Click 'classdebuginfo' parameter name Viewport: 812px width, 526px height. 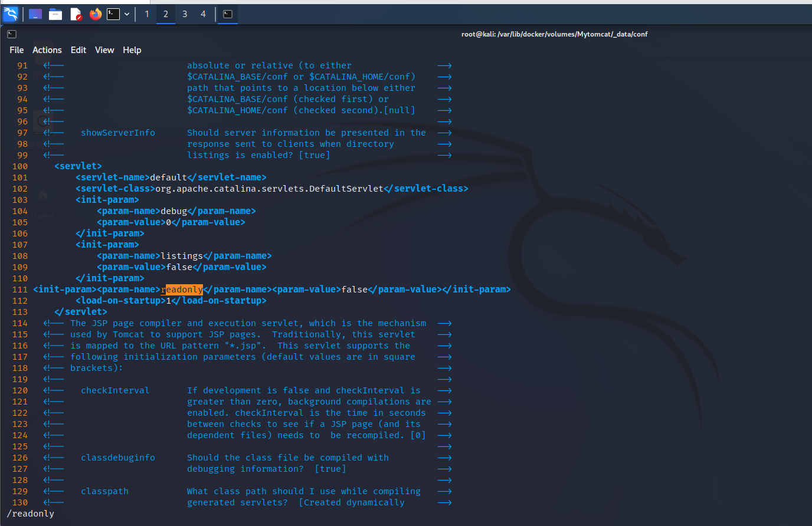click(x=118, y=458)
